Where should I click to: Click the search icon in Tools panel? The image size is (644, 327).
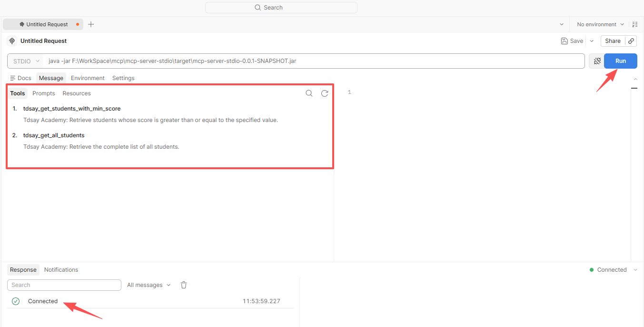coord(309,93)
